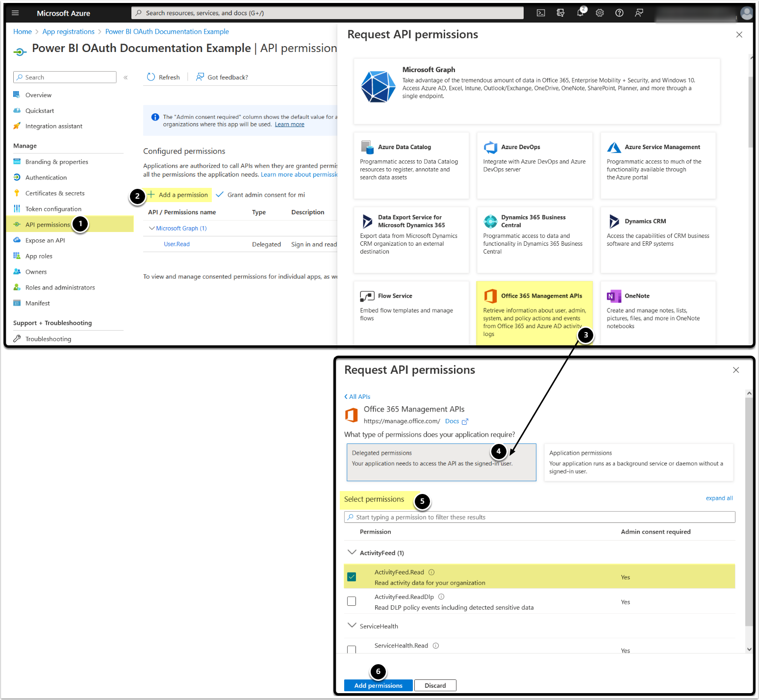Click App registrations in the breadcrumb
The height and width of the screenshot is (700, 759).
pyautogui.click(x=69, y=31)
